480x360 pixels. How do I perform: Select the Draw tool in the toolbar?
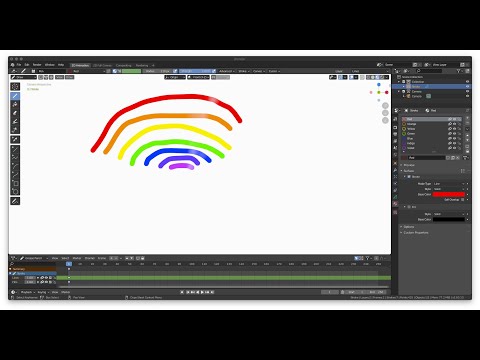(x=15, y=96)
